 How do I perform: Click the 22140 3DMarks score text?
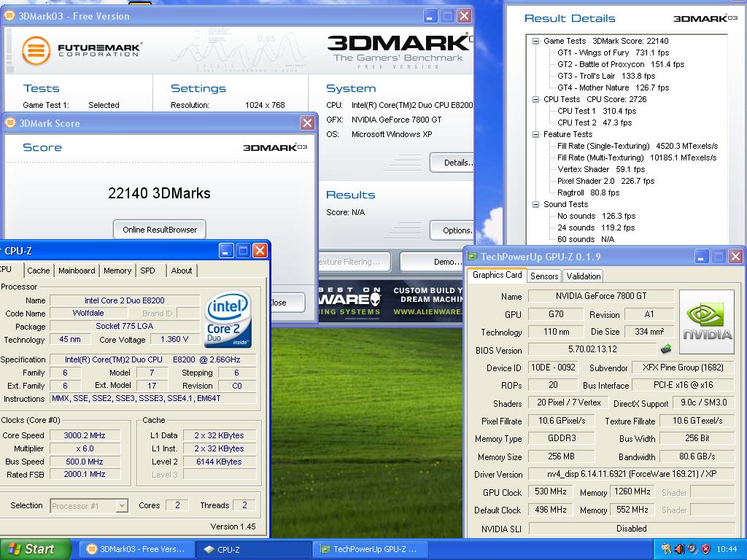pos(159,192)
